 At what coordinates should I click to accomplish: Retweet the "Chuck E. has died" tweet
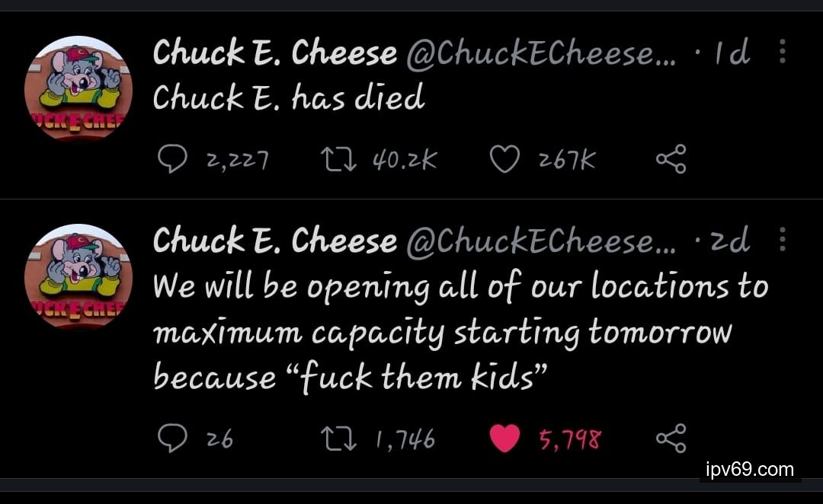[339, 160]
